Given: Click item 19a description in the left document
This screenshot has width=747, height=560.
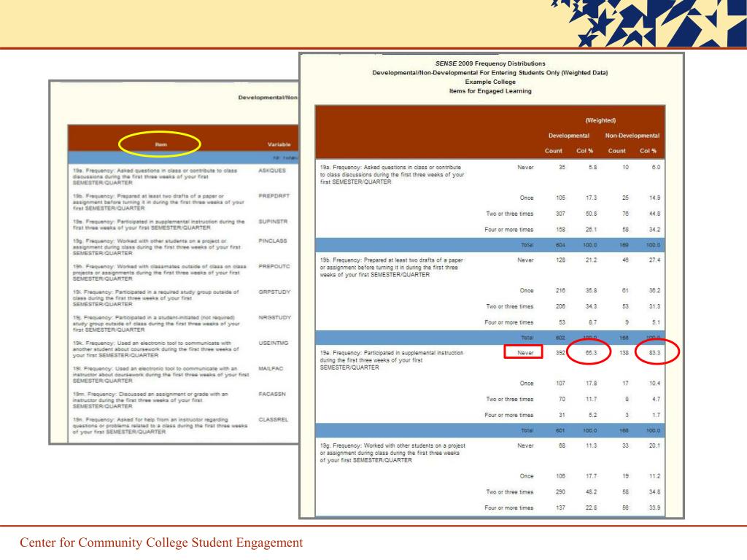Looking at the screenshot, I should point(155,176).
